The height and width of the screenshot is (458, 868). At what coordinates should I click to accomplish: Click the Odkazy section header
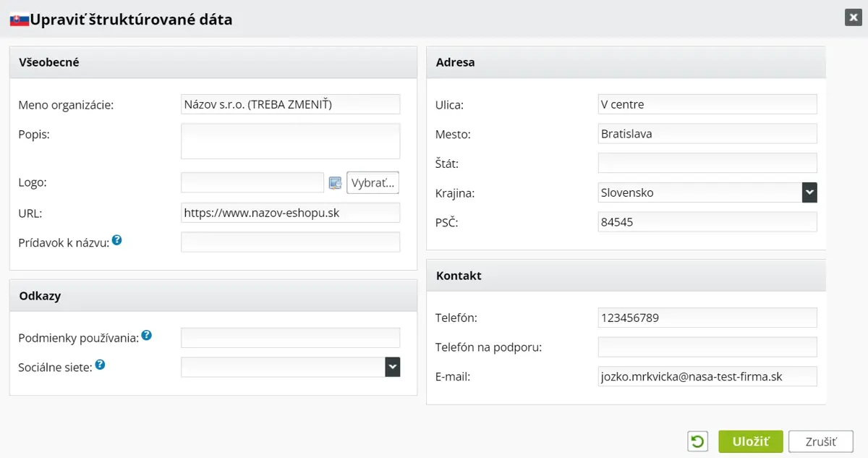click(213, 296)
